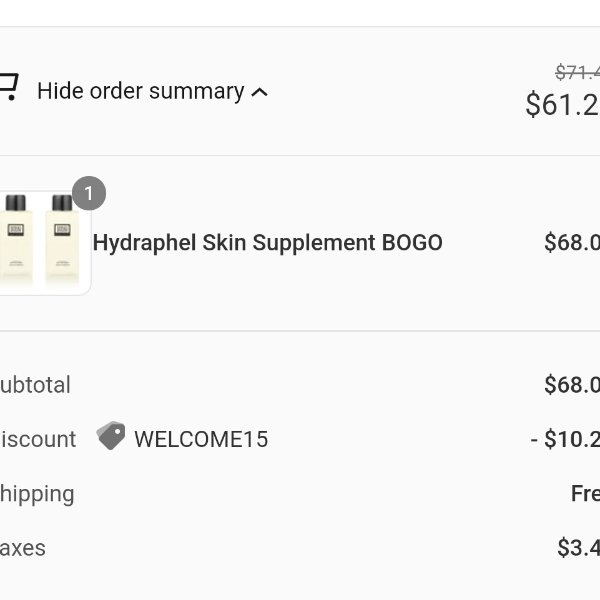Image resolution: width=600 pixels, height=600 pixels.
Task: Click the Discount row label
Action: pyautogui.click(x=38, y=439)
